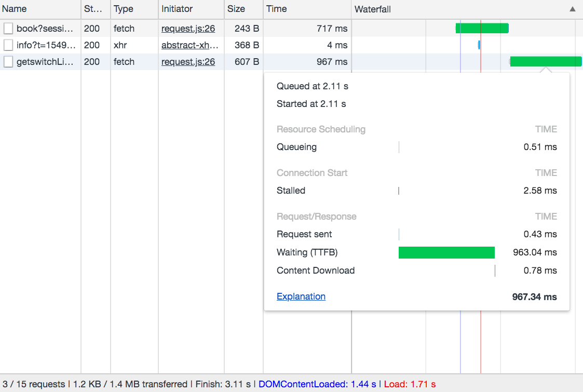This screenshot has width=583, height=392.
Task: Sort by the Type column header
Action: pyautogui.click(x=134, y=9)
